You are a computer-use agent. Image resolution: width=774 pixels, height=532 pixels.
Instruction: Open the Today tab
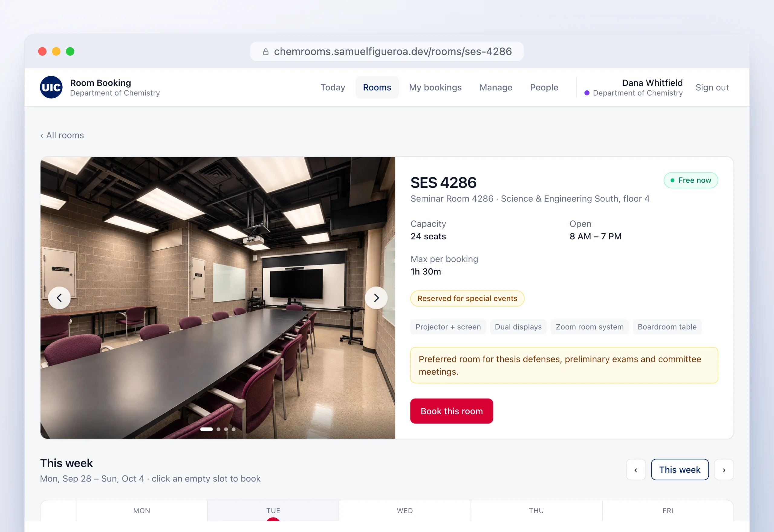point(333,87)
